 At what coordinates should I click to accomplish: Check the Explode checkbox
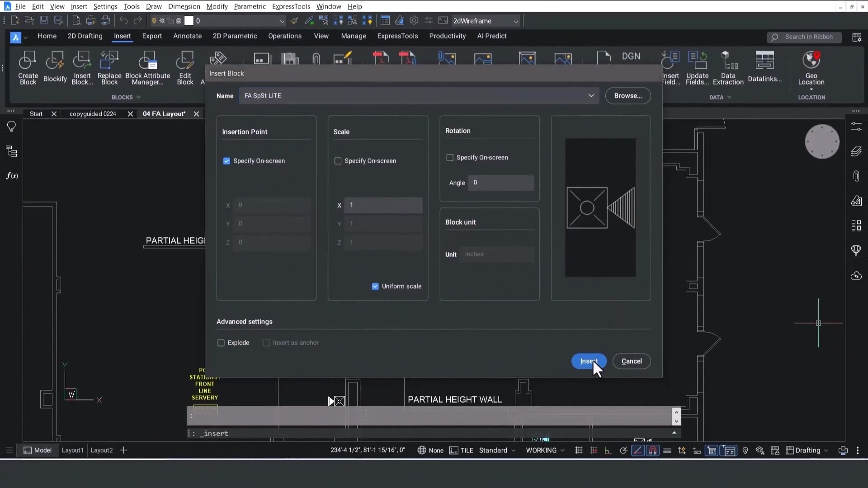[221, 343]
